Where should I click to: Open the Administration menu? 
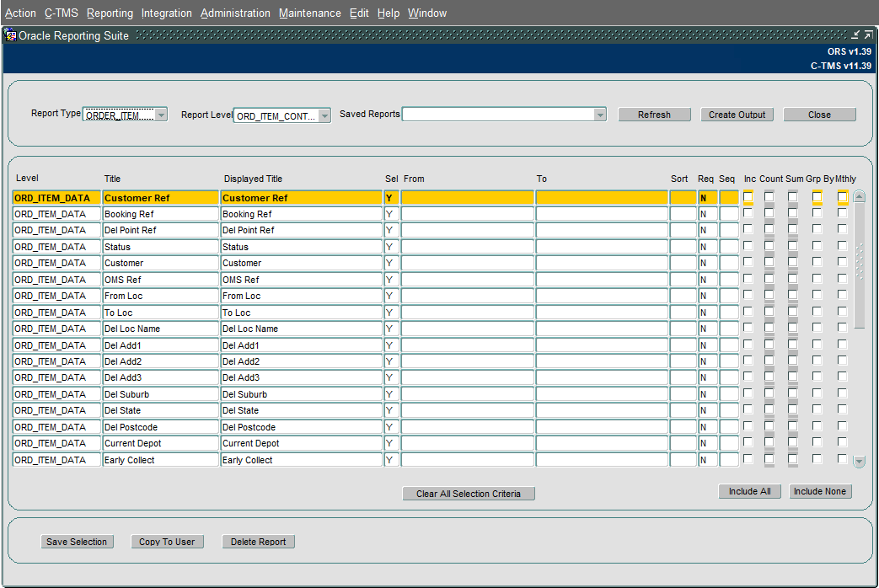point(235,13)
